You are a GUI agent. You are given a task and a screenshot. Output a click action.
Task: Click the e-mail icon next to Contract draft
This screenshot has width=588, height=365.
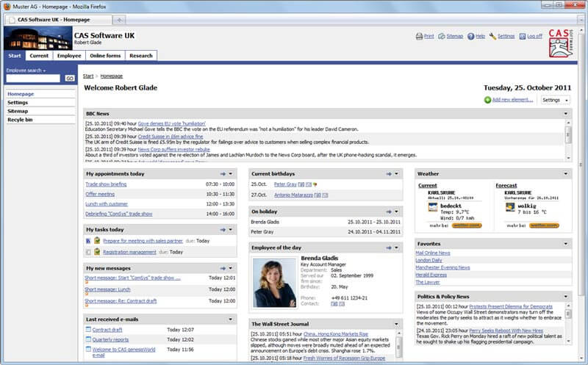point(88,330)
